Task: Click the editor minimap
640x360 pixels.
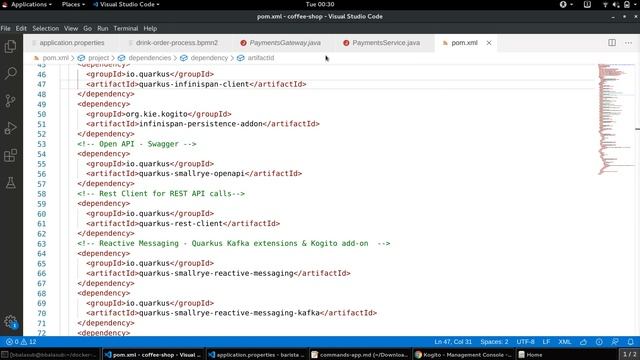Action: pos(616,119)
